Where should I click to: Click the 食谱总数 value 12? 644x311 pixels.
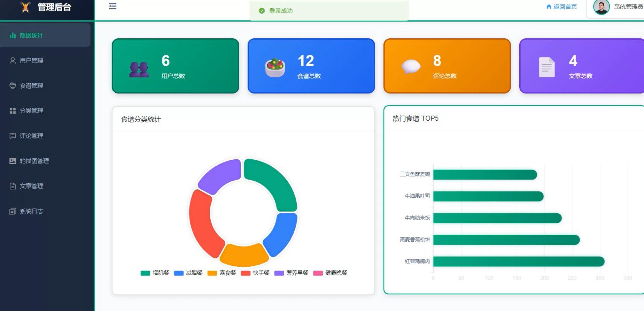click(306, 61)
